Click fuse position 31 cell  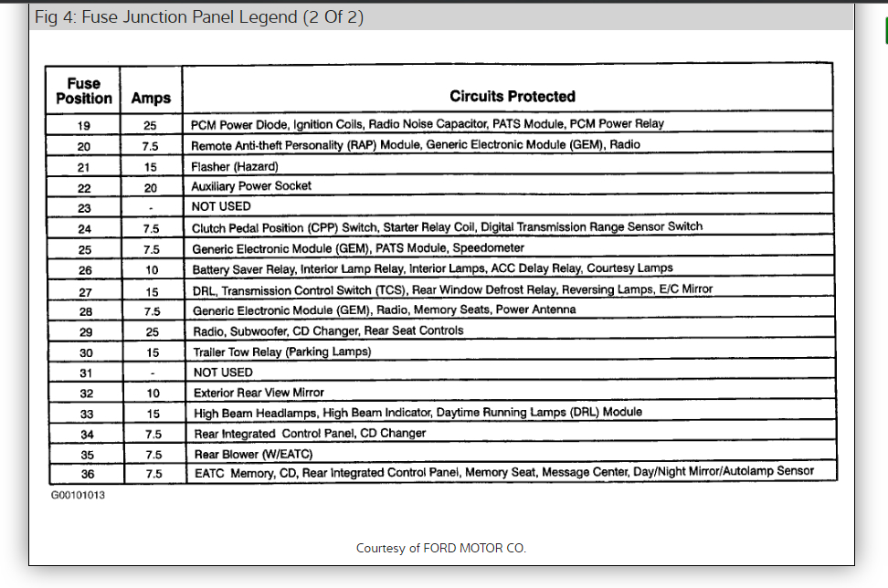point(86,373)
